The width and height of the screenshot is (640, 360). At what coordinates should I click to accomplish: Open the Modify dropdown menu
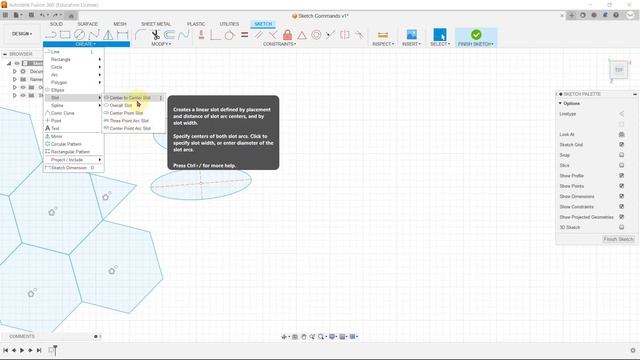click(x=161, y=44)
